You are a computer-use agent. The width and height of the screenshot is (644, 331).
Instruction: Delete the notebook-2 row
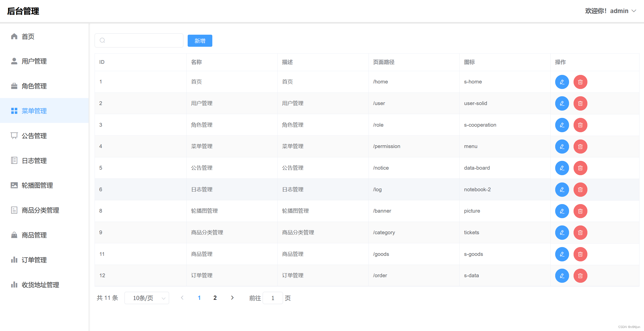point(580,190)
